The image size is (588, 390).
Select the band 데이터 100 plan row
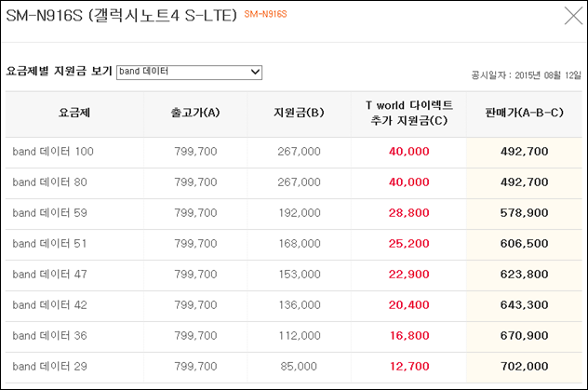click(294, 152)
